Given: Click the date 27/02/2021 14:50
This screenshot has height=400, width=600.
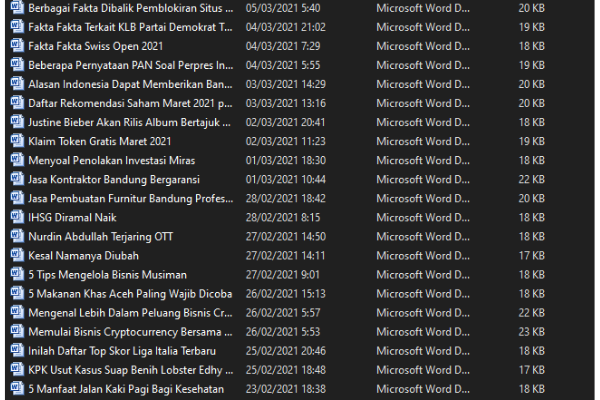Looking at the screenshot, I should click(285, 237).
